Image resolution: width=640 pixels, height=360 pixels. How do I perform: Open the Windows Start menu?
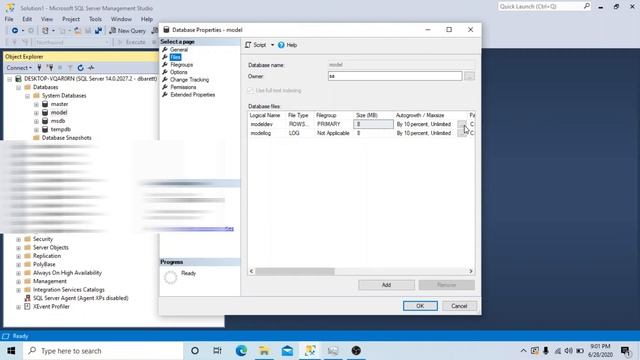point(11,351)
